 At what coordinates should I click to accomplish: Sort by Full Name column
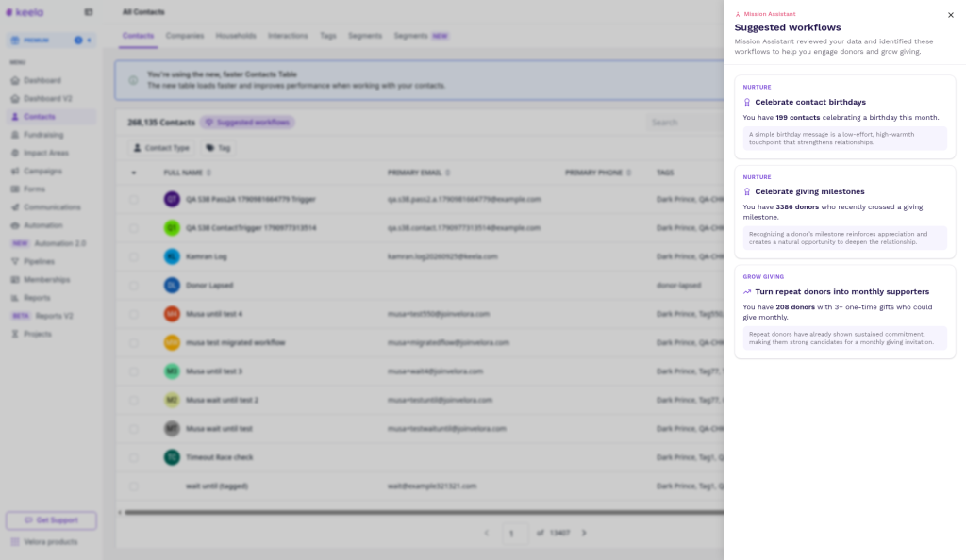pyautogui.click(x=188, y=173)
